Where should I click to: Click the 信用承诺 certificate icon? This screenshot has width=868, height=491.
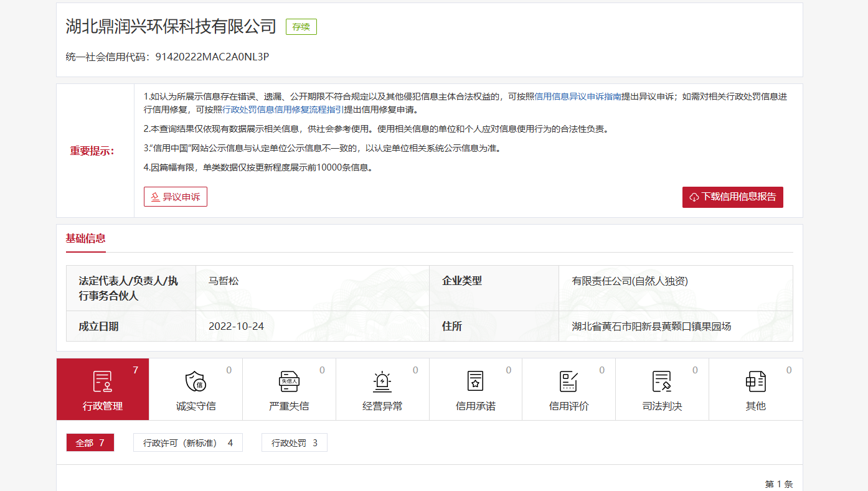(x=475, y=381)
